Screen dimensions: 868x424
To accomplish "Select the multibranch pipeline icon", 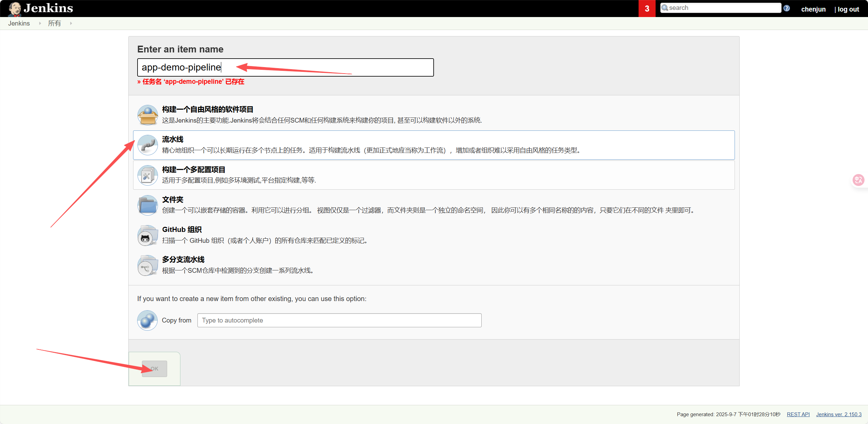I will pyautogui.click(x=147, y=265).
